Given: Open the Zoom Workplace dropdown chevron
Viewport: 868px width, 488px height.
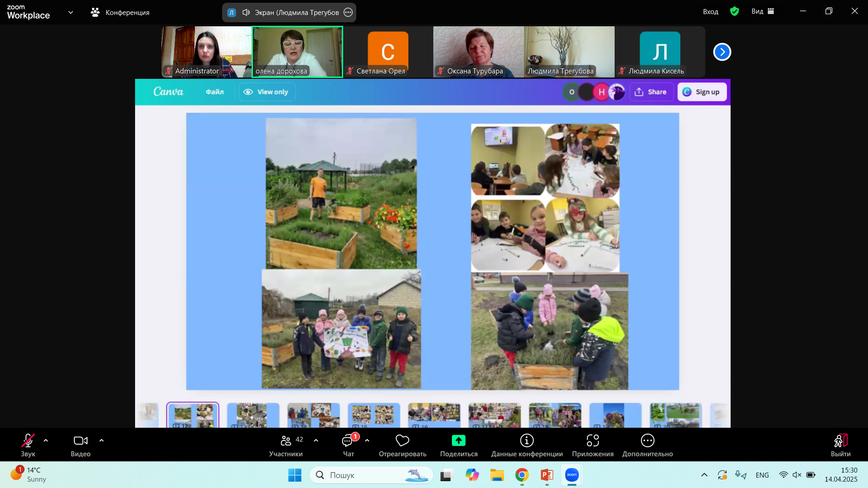Looking at the screenshot, I should [71, 13].
